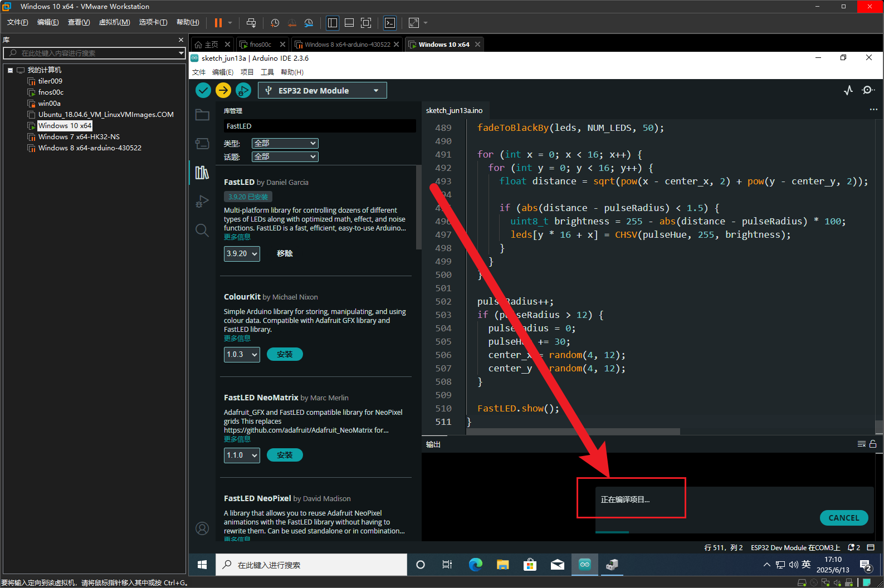Image resolution: width=884 pixels, height=588 pixels.
Task: Open VMware 文件(F) menu
Action: click(17, 22)
